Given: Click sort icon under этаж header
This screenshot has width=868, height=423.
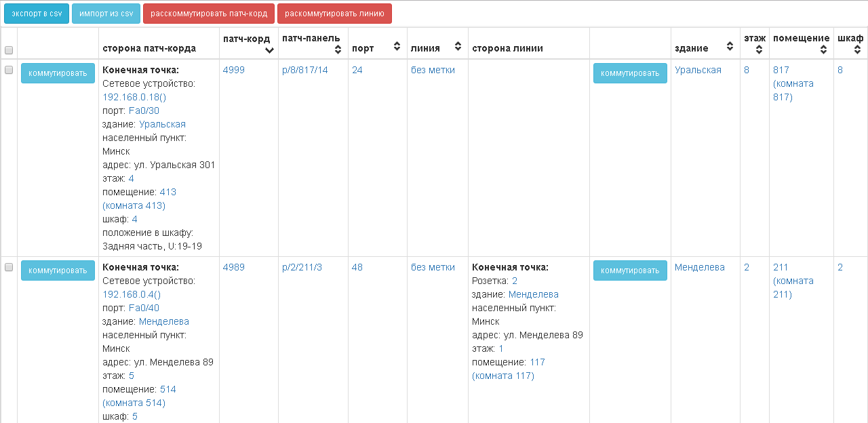Looking at the screenshot, I should click(x=759, y=49).
